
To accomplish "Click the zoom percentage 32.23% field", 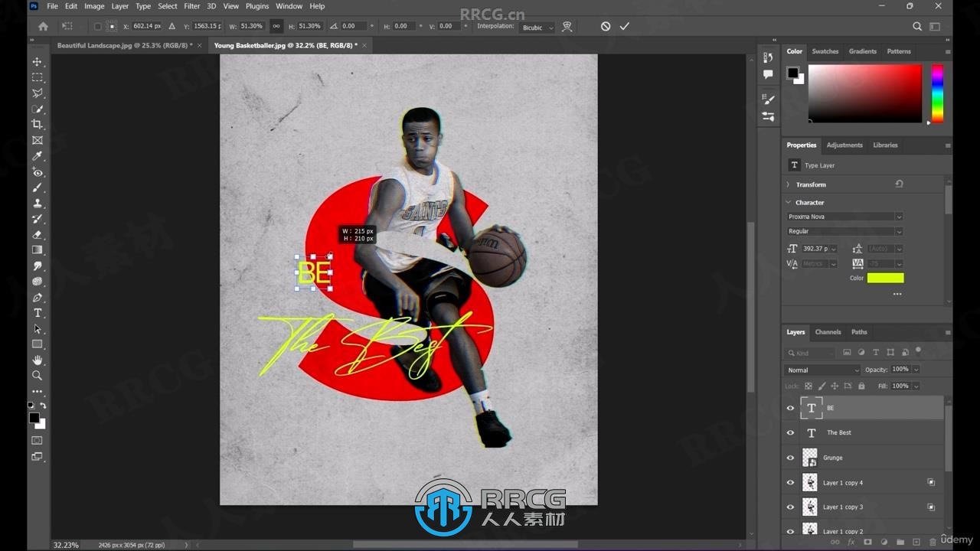I will (66, 545).
